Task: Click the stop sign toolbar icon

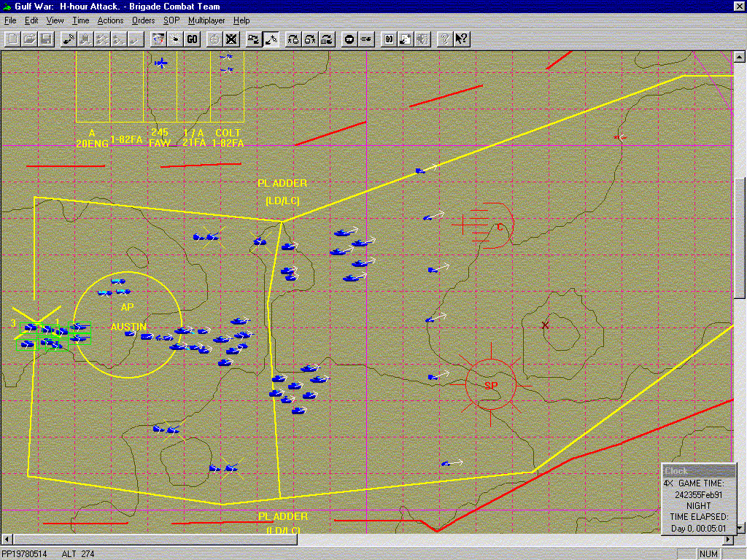Action: (349, 39)
